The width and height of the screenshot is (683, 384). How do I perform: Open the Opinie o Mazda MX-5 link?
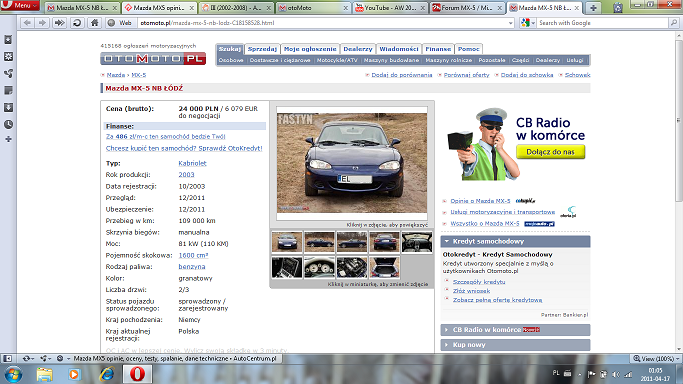(x=480, y=201)
